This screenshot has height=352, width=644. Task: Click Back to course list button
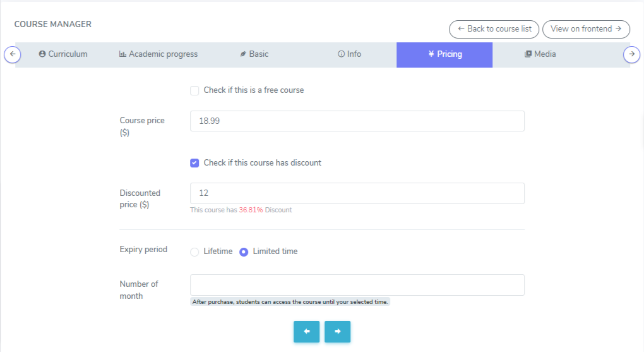[x=494, y=29]
